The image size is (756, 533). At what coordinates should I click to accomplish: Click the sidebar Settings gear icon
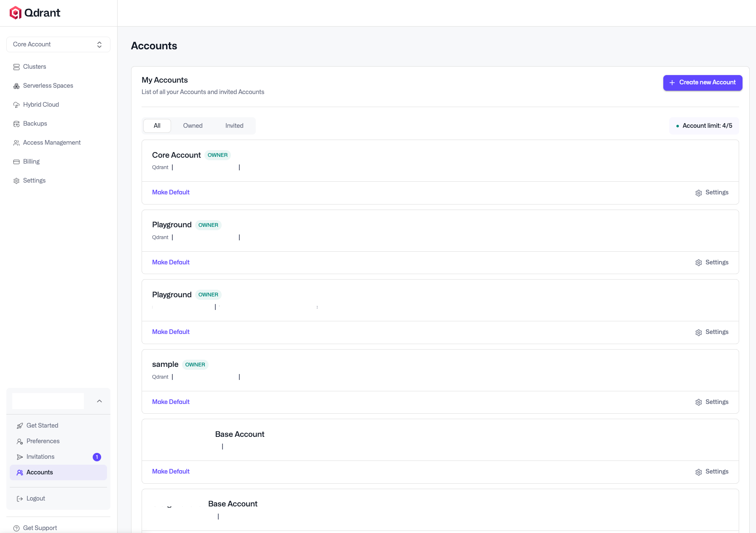(16, 181)
